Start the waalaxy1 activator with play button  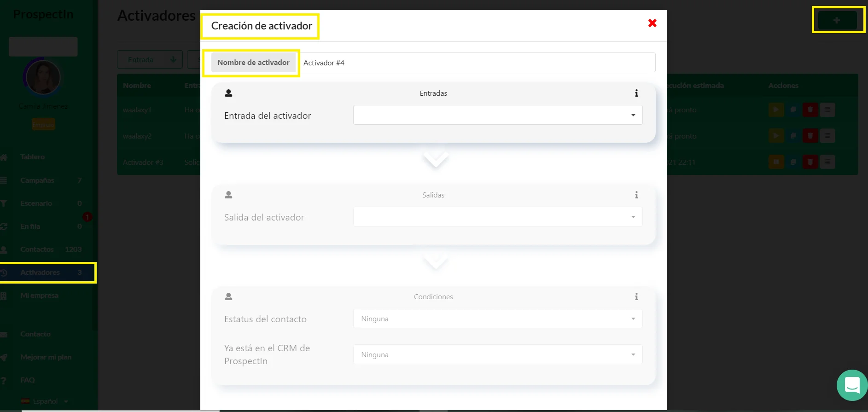(x=776, y=110)
